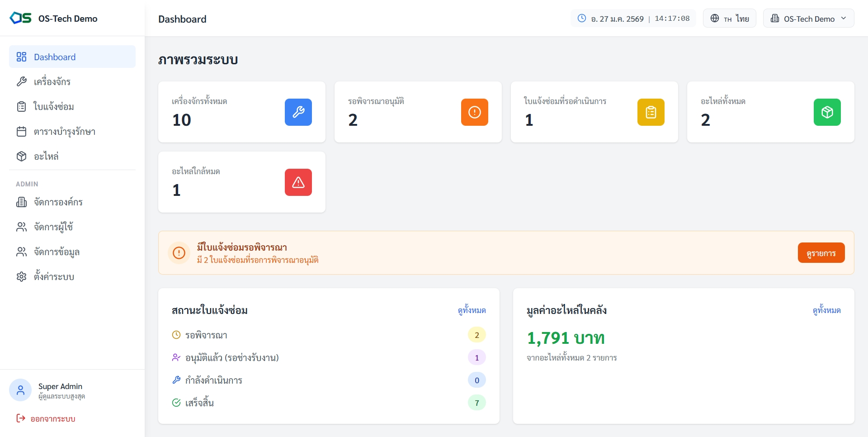Open the OS-Tech Demo organization dropdown

click(x=808, y=19)
